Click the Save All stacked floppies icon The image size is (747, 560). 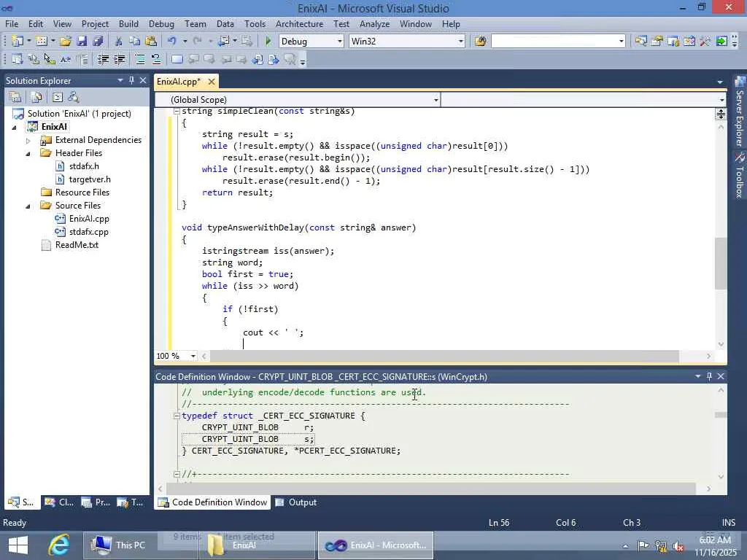[x=98, y=42]
